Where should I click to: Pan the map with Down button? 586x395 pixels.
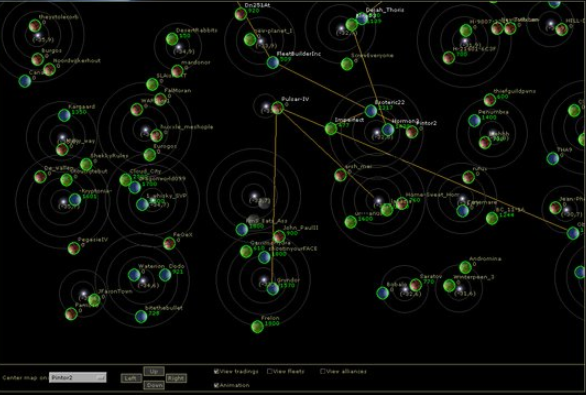[154, 385]
